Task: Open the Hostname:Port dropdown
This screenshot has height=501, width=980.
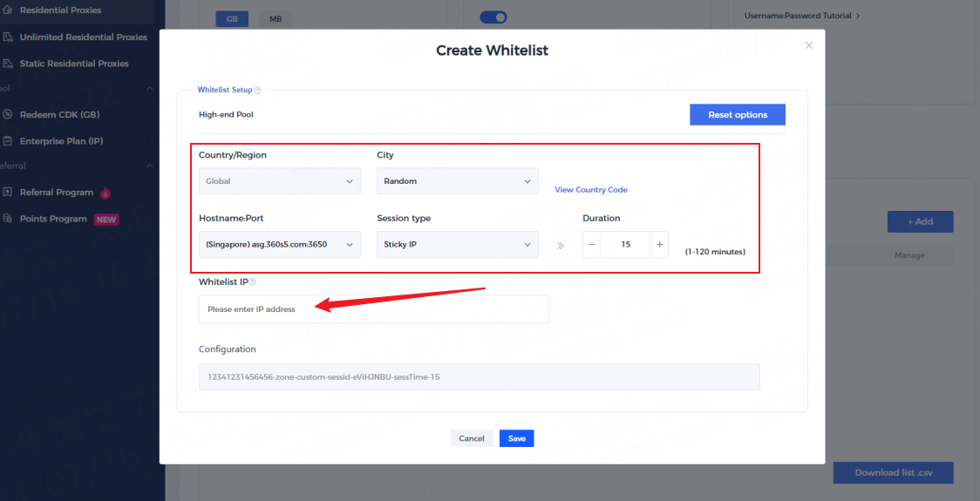Action: click(279, 245)
